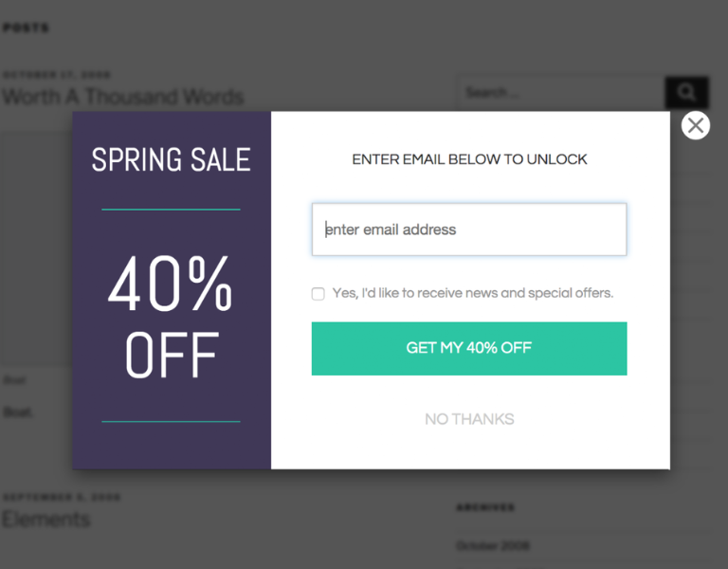Dismiss the offer via NO THANKS
This screenshot has width=728, height=569.
[x=469, y=419]
